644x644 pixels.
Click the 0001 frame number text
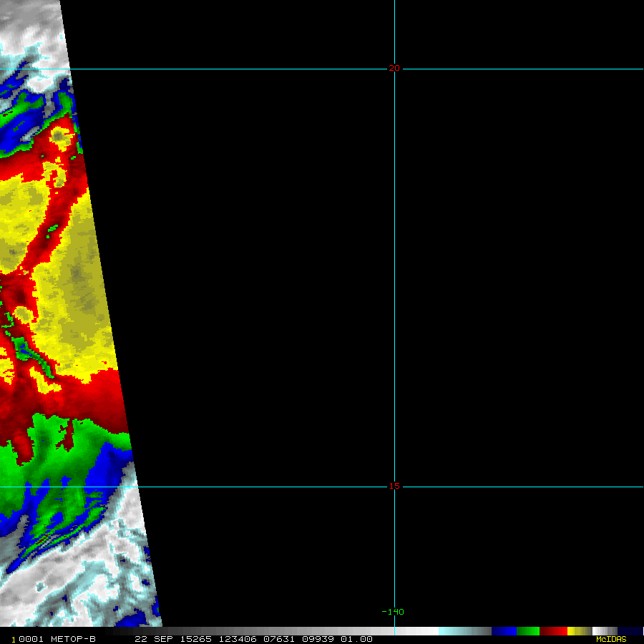tap(29, 639)
